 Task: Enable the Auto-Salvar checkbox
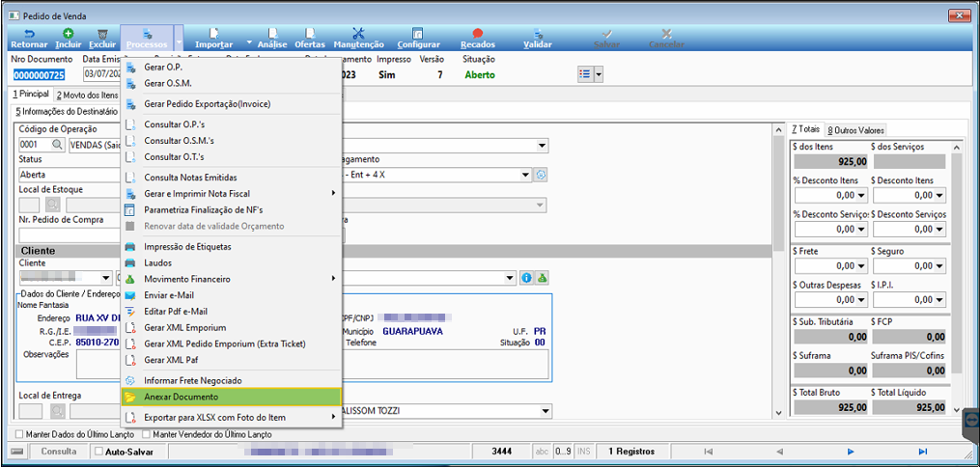pyautogui.click(x=98, y=452)
